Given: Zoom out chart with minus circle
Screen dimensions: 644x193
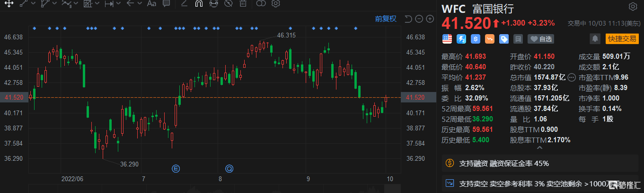Looking at the screenshot, I should [x=419, y=19].
